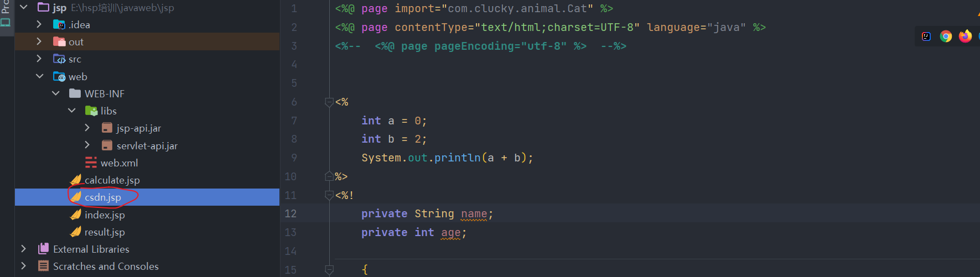Click the calculate.jsp file icon
The width and height of the screenshot is (980, 277).
tap(76, 180)
